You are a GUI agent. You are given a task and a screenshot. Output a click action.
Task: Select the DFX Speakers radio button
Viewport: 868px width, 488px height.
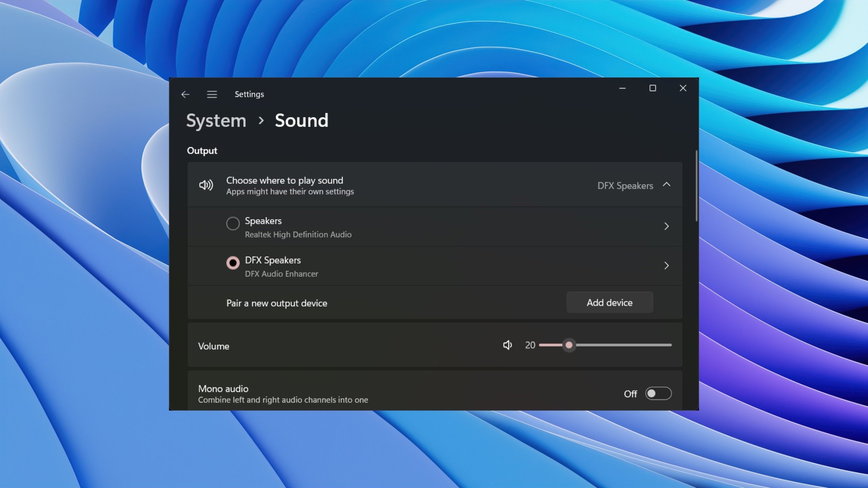tap(233, 263)
